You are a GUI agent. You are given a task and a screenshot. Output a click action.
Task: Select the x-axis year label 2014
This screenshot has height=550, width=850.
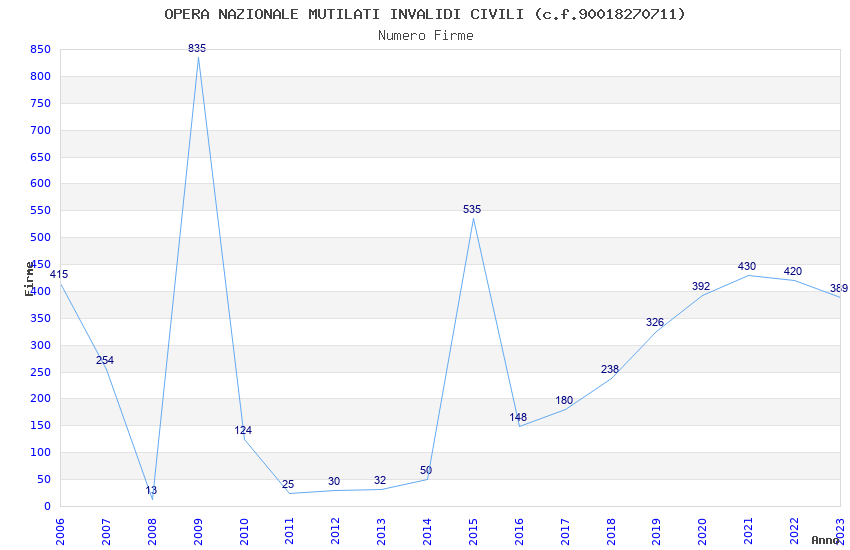[427, 532]
